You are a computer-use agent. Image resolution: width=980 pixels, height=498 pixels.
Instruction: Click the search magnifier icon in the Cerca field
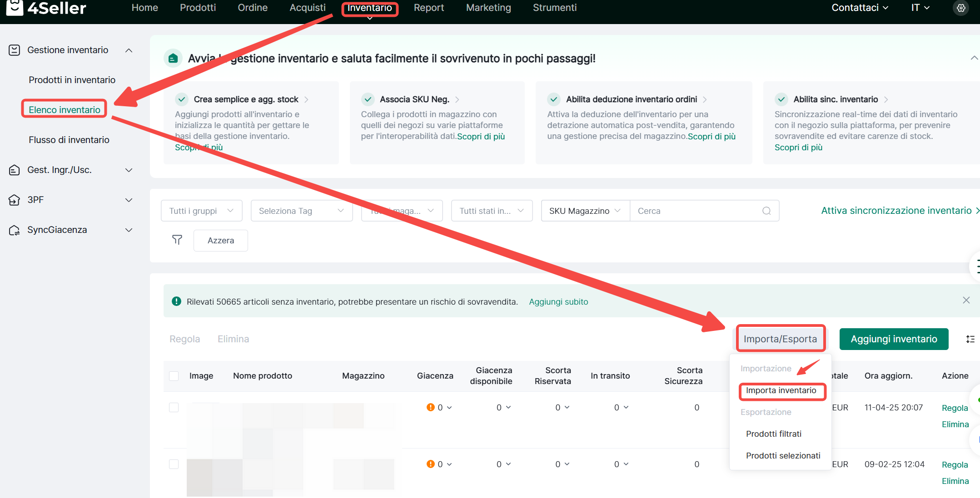pyautogui.click(x=766, y=211)
